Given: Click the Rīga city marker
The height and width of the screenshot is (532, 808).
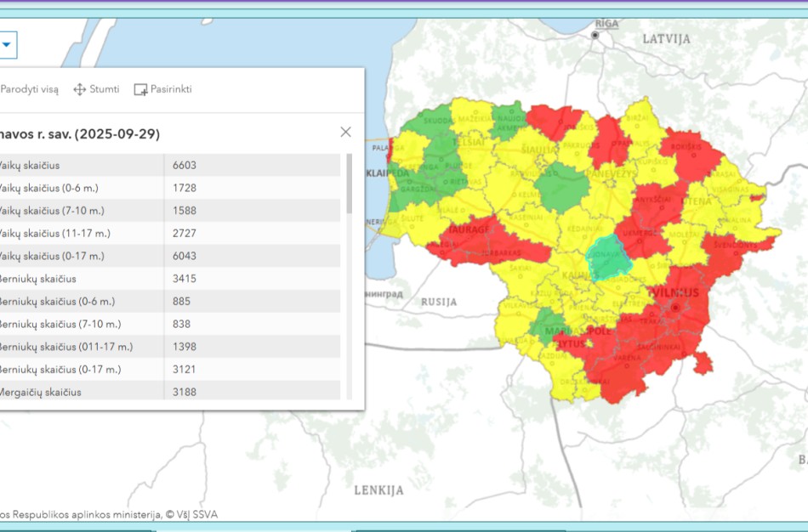Looking at the screenshot, I should 595,35.
